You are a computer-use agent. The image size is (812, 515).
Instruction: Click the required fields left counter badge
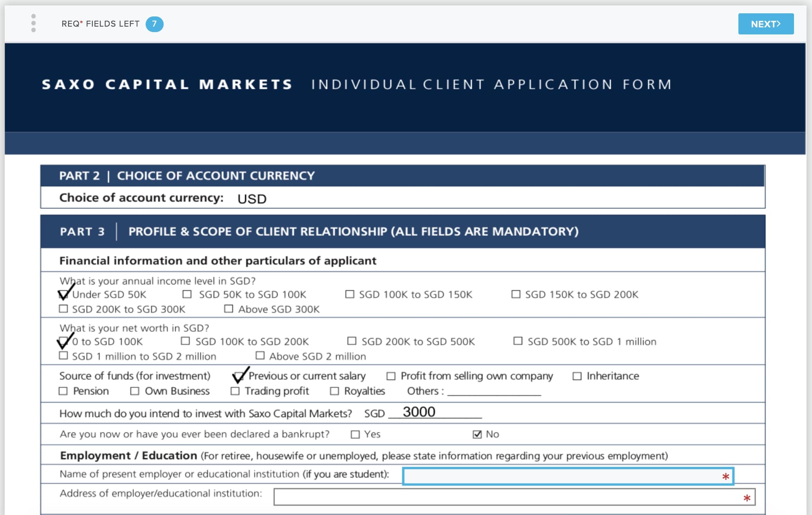click(x=154, y=24)
